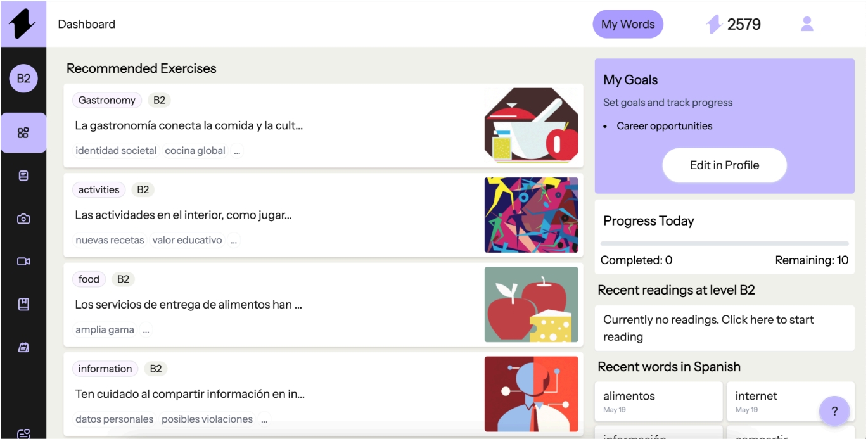
Task: Open the alimentos recent word card
Action: coord(658,400)
